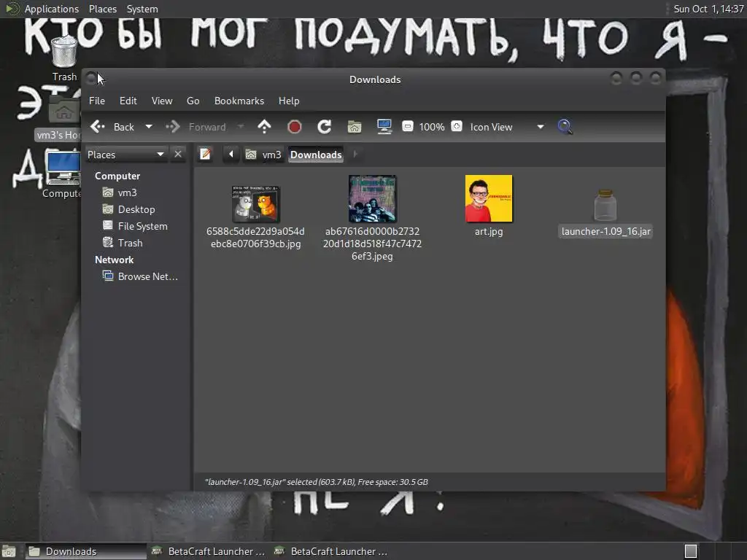This screenshot has height=560, width=747.
Task: Click the Back arrow icon
Action: [x=98, y=127]
